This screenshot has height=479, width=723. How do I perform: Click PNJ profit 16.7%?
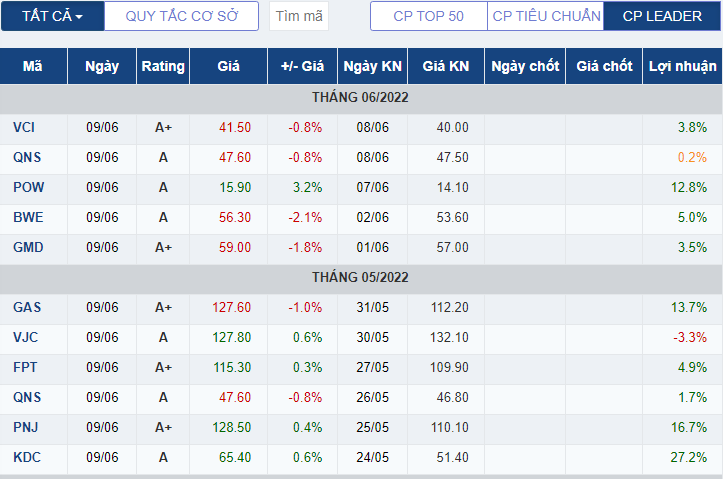tap(689, 427)
